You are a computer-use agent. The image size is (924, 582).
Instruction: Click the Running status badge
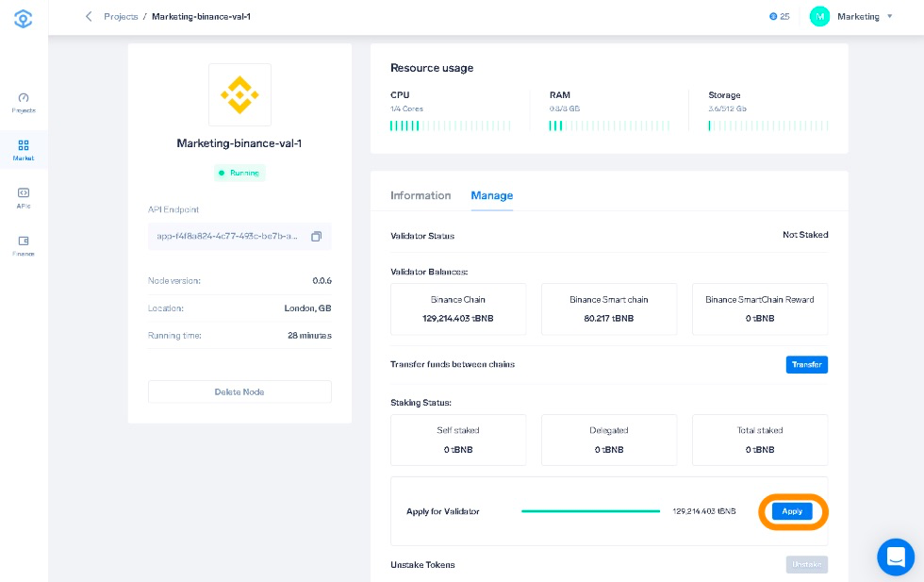239,173
